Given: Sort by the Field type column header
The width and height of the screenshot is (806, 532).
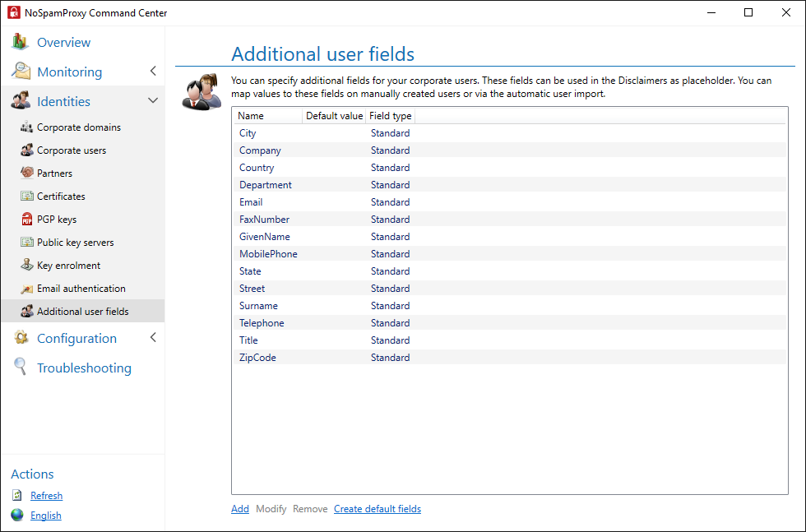Looking at the screenshot, I should pyautogui.click(x=390, y=116).
